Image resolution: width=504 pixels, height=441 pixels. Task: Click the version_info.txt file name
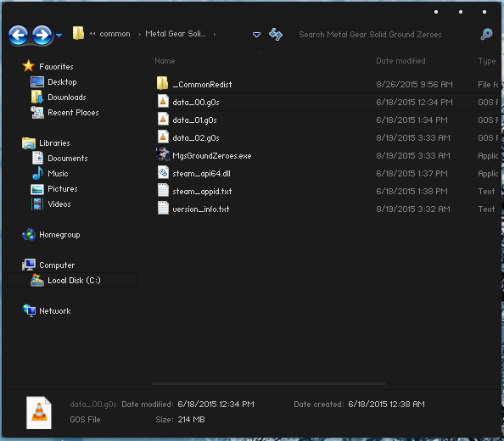201,209
